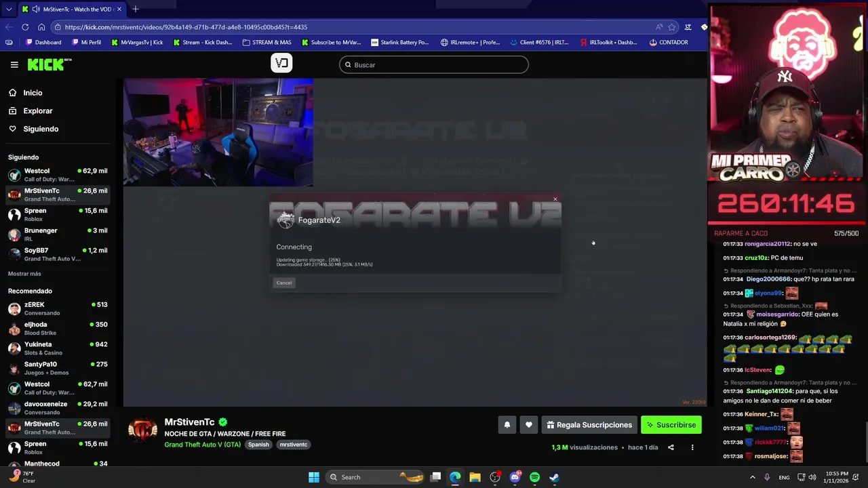Image resolution: width=868 pixels, height=488 pixels.
Task: Click the mrstiventc tag
Action: 294,445
